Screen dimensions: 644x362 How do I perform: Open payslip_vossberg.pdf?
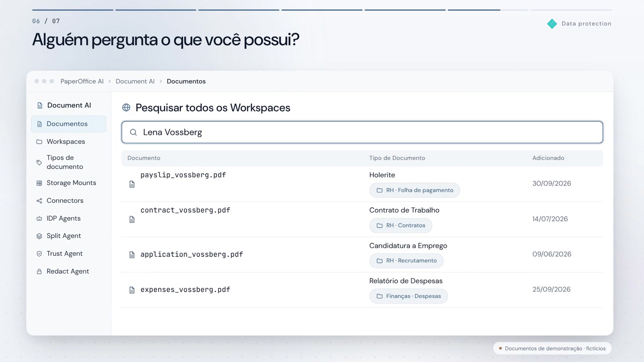pyautogui.click(x=183, y=175)
